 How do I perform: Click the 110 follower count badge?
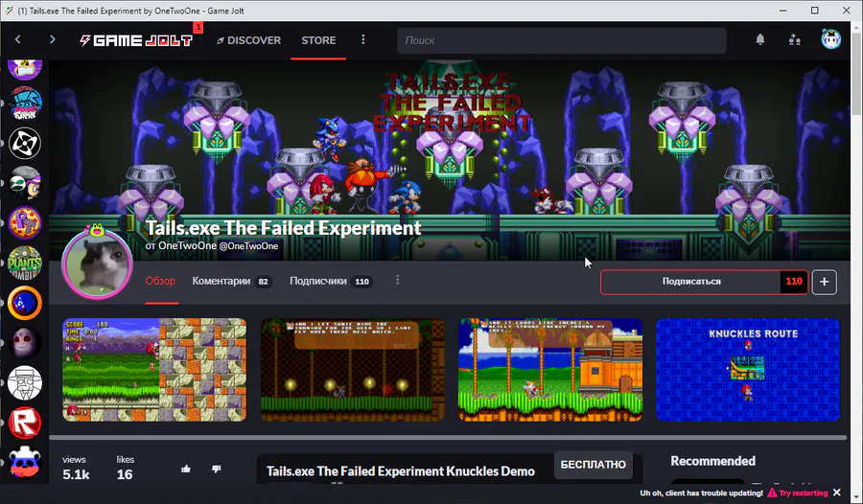(794, 282)
